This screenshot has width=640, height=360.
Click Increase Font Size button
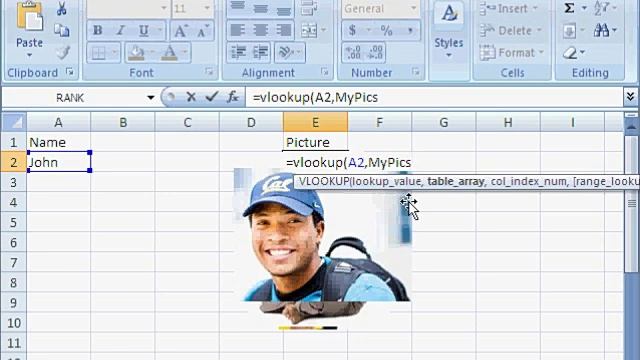180,31
